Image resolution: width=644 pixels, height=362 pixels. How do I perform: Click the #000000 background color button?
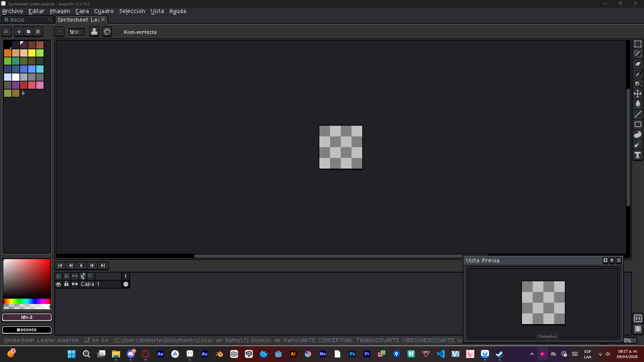pyautogui.click(x=27, y=330)
